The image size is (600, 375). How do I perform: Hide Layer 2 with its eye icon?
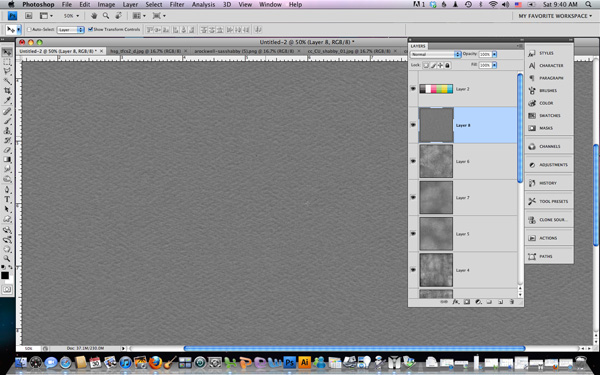(413, 89)
